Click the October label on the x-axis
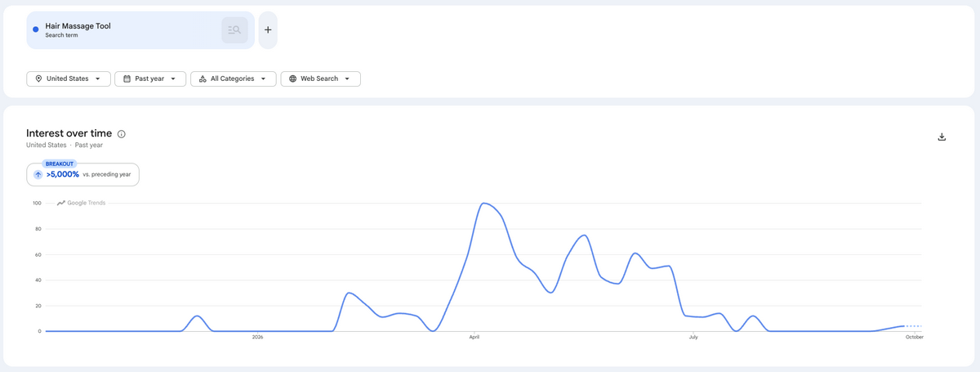Image resolution: width=980 pixels, height=372 pixels. (915, 337)
